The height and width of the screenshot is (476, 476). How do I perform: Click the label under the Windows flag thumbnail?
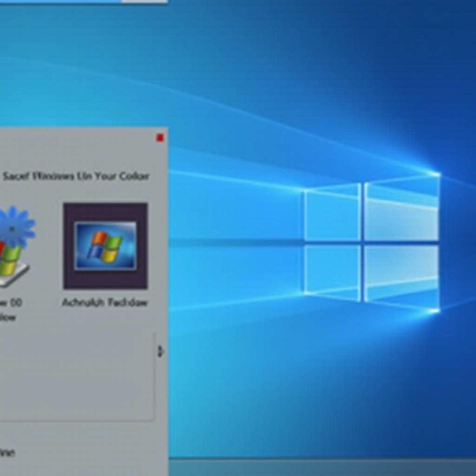tap(105, 303)
